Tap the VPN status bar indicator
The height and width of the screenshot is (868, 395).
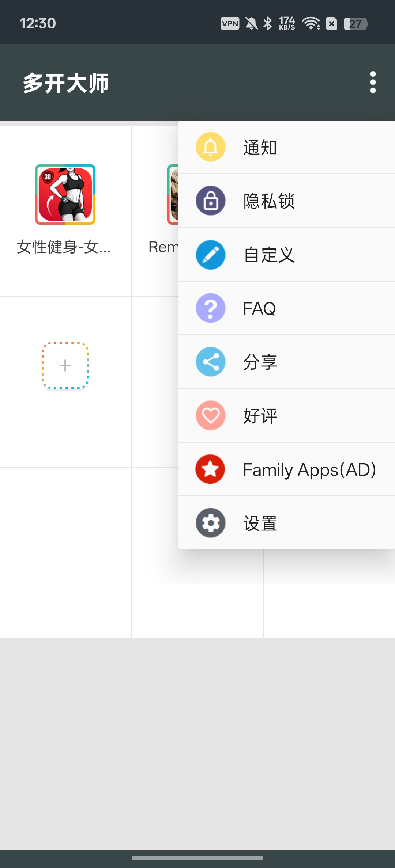click(x=230, y=23)
